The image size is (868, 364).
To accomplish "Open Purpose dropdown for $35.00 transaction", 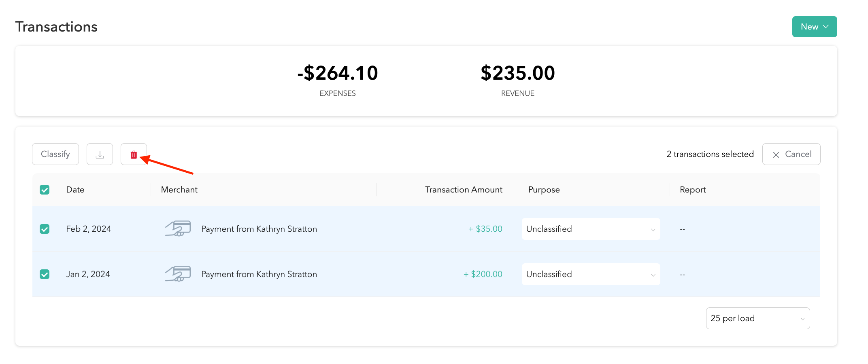I will point(591,229).
